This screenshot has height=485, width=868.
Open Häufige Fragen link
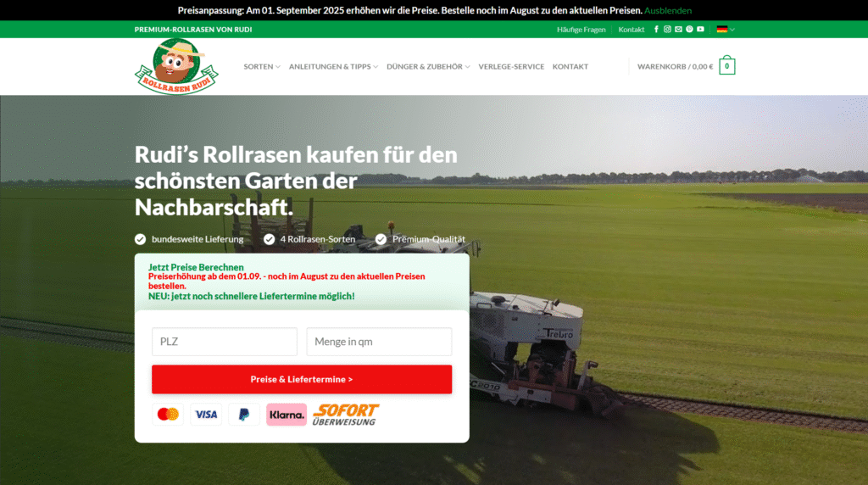[581, 30]
